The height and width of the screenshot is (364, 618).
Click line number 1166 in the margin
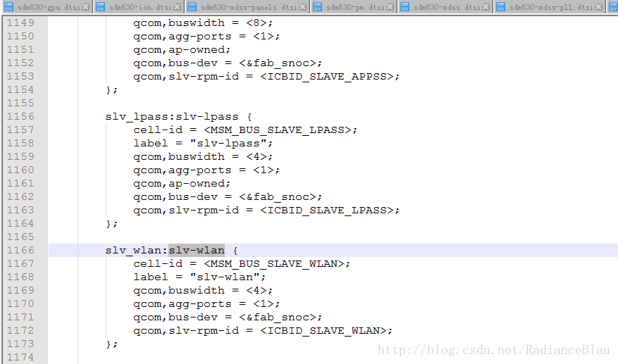click(x=20, y=250)
